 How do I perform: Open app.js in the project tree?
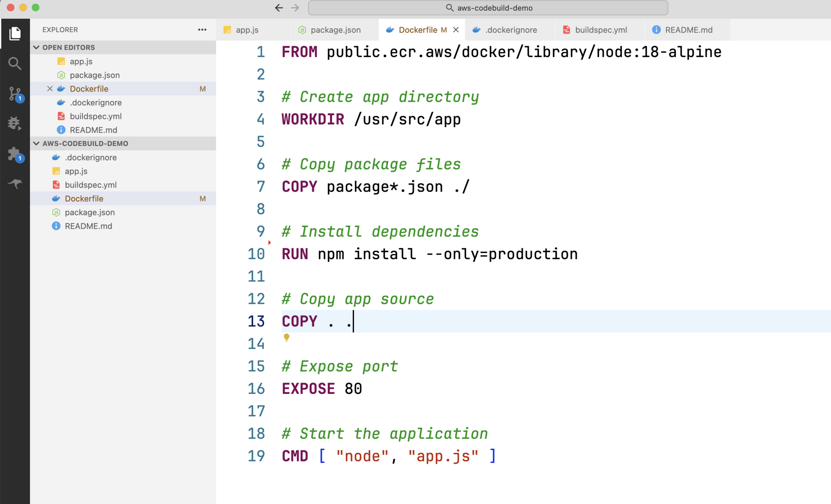pos(76,171)
